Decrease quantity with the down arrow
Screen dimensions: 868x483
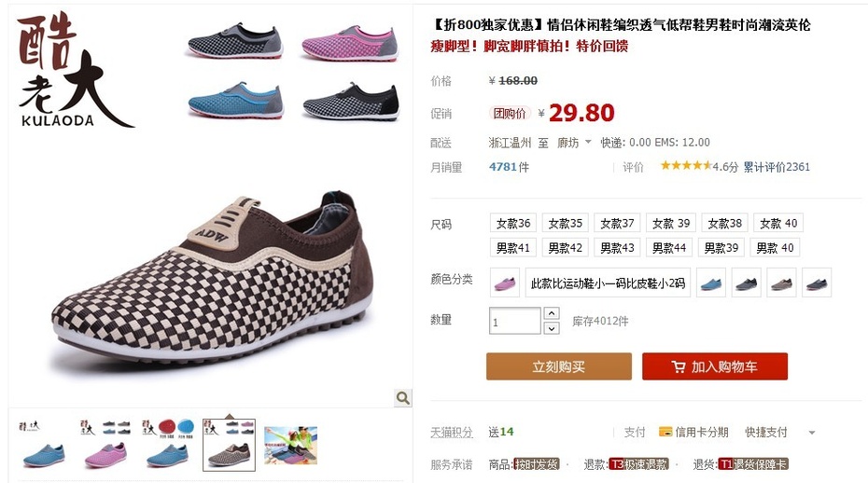pyautogui.click(x=551, y=328)
